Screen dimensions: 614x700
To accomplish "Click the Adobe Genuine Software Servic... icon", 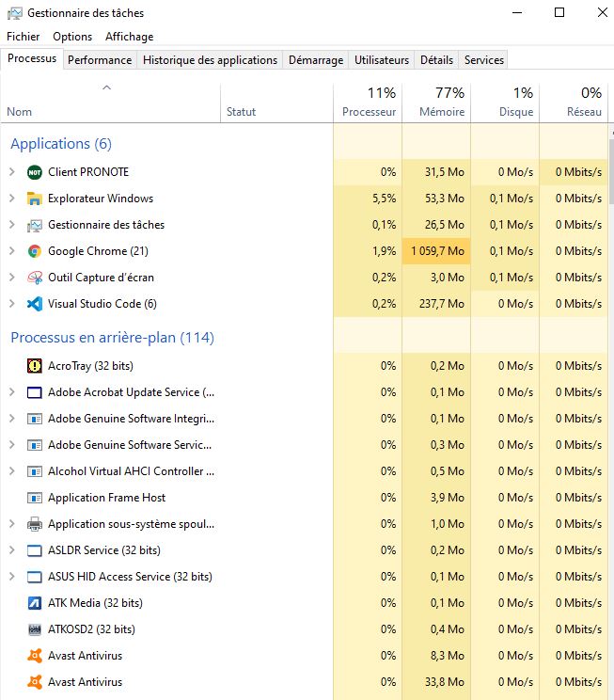I will click(35, 445).
